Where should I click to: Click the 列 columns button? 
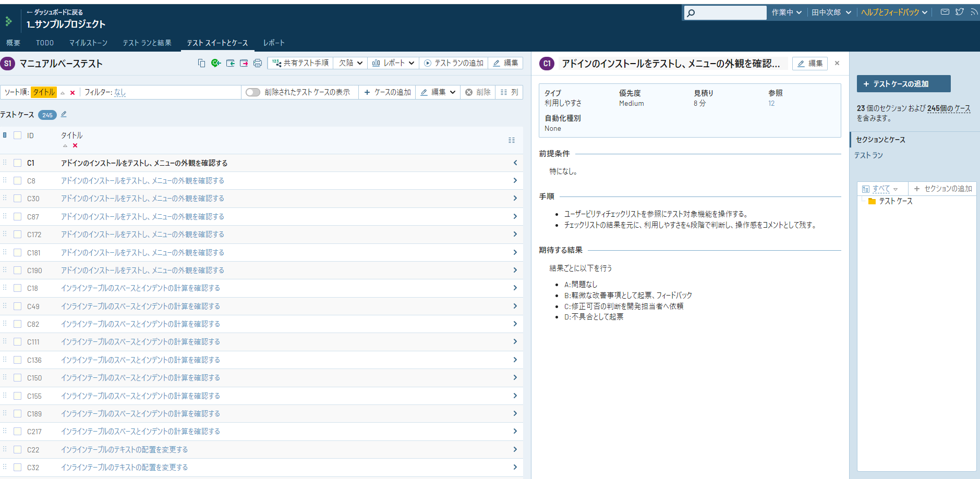(509, 92)
